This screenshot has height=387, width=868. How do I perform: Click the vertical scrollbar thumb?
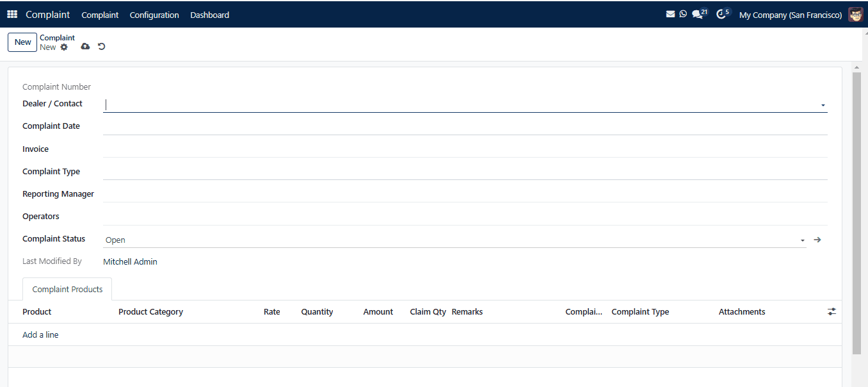857,213
